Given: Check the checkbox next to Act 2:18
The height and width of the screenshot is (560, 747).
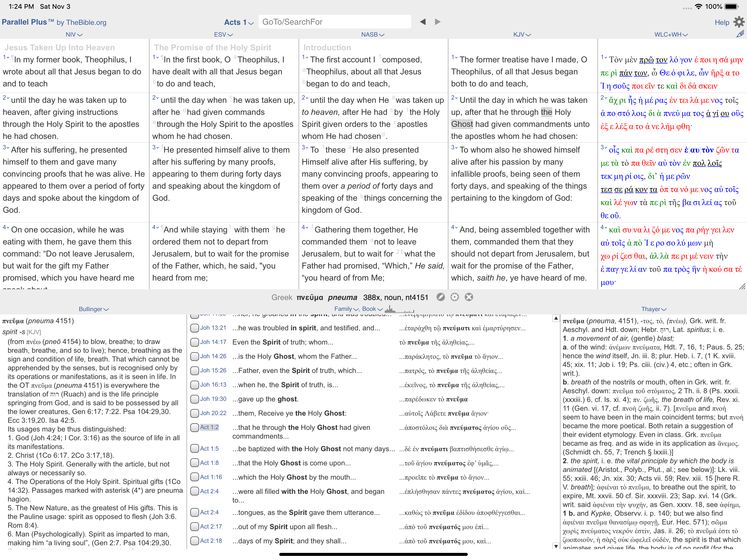Looking at the screenshot, I should click(194, 541).
